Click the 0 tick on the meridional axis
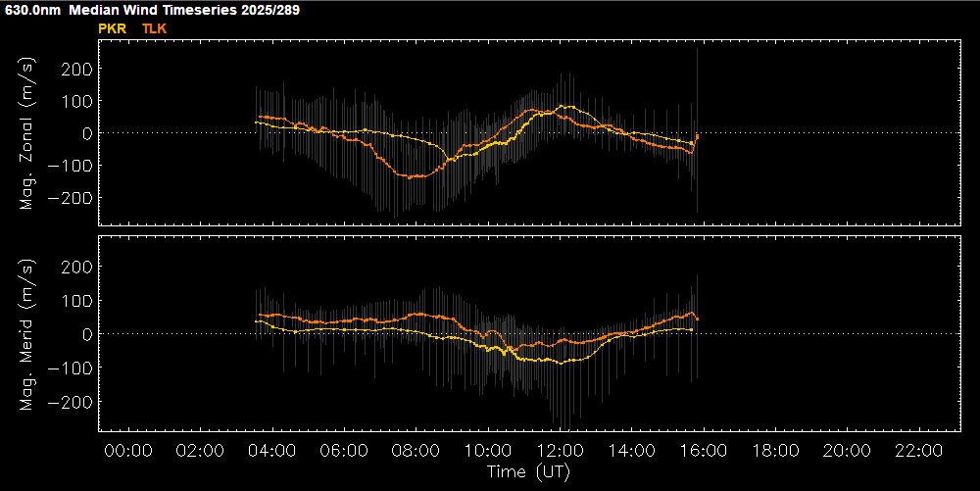 pos(86,334)
